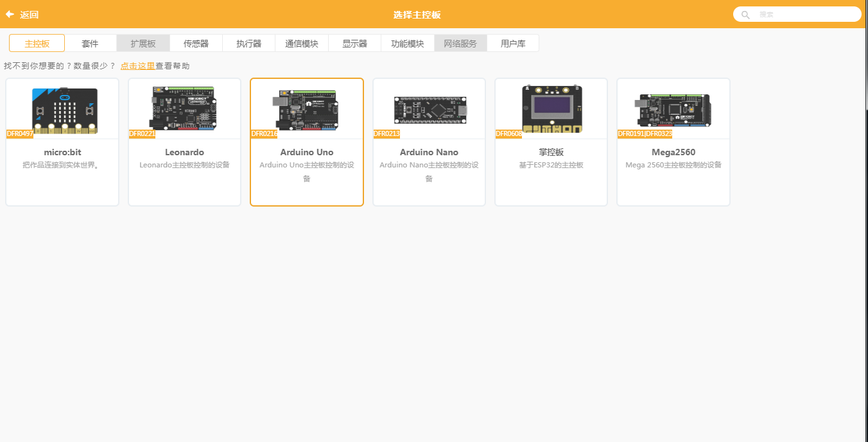The image size is (868, 442).
Task: Open the 网络服务 tab
Action: [460, 44]
